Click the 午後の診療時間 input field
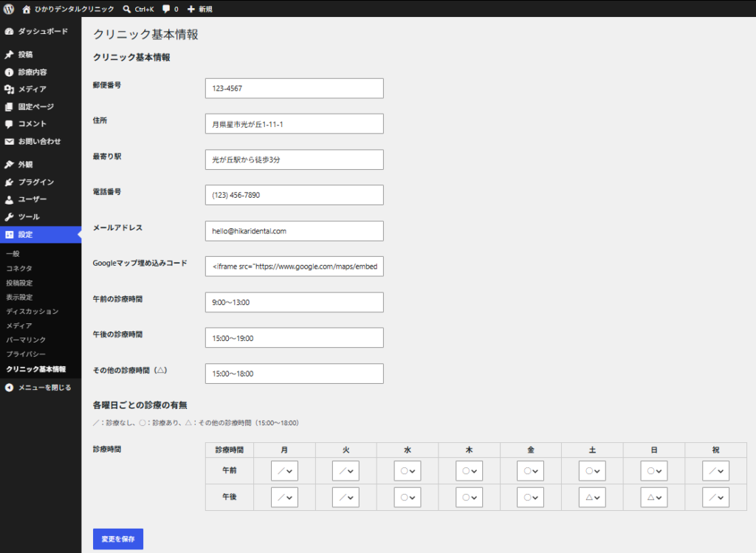 point(294,338)
